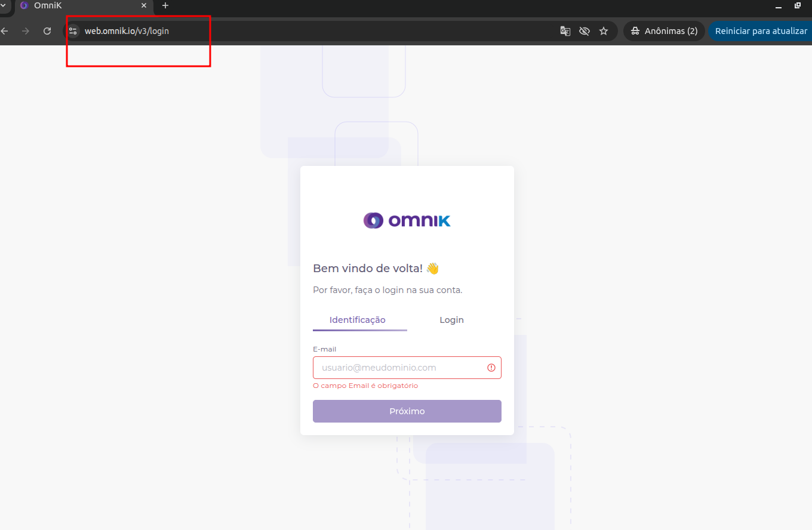Focus the E-mail input field
The height and width of the screenshot is (530, 812).
[x=400, y=368]
